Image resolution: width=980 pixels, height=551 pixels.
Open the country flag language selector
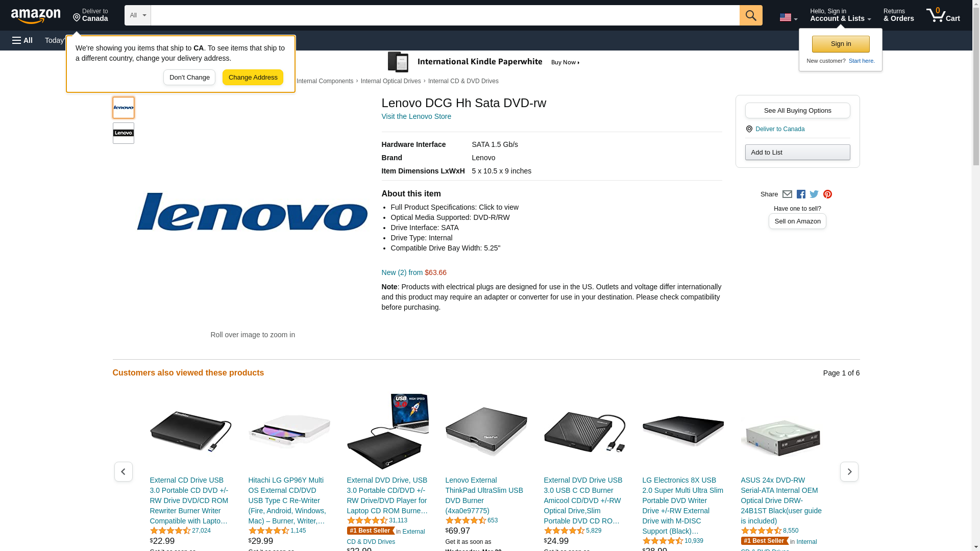point(789,17)
